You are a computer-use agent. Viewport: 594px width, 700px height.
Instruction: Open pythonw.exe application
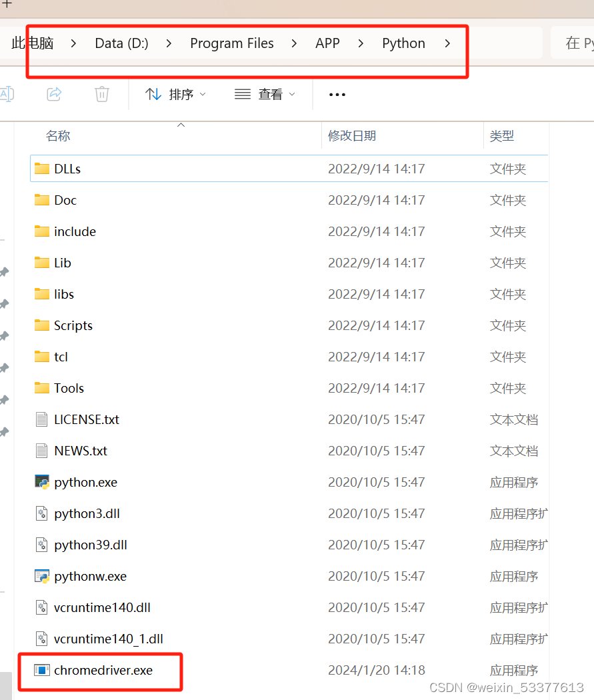coord(90,576)
